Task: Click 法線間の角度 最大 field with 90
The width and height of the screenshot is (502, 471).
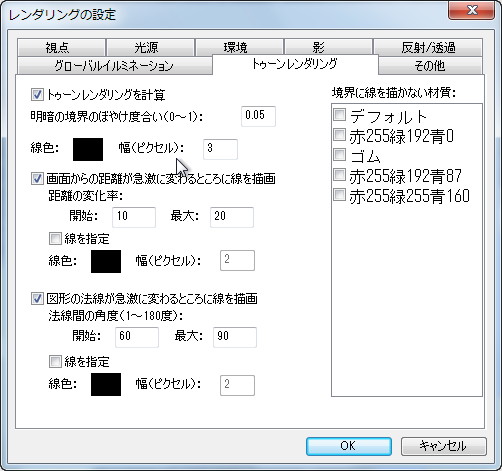Action: tap(235, 337)
